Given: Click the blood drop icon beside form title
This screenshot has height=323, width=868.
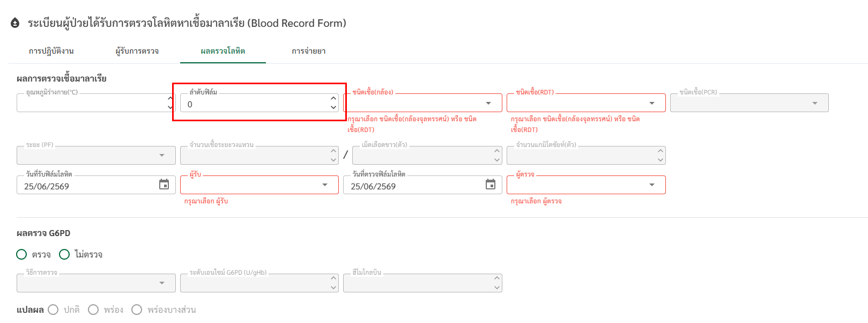Looking at the screenshot, I should pos(15,23).
